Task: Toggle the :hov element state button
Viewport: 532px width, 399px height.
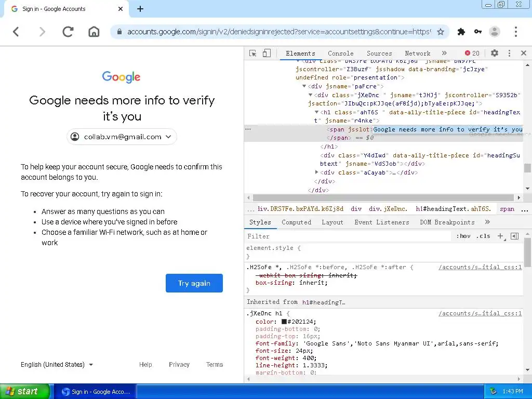Action: pos(463,236)
